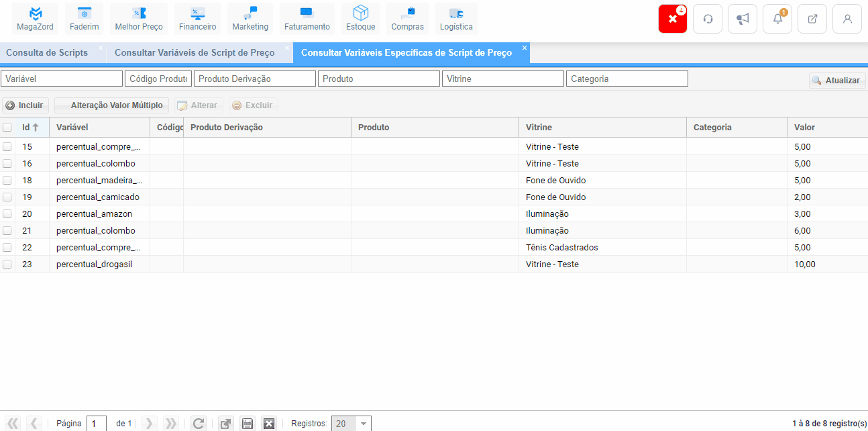Close the Consulta de Scripts tab
The width and height of the screenshot is (868, 431).
pyautogui.click(x=101, y=48)
